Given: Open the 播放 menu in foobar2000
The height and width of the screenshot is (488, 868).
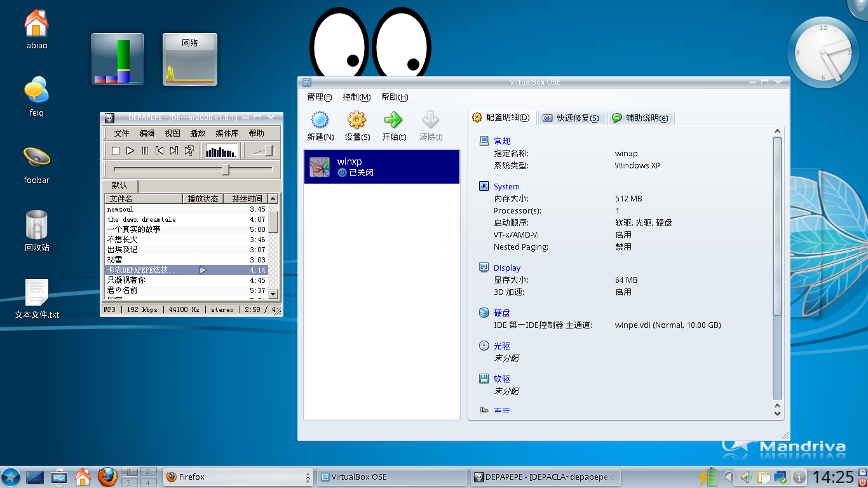Looking at the screenshot, I should tap(198, 133).
